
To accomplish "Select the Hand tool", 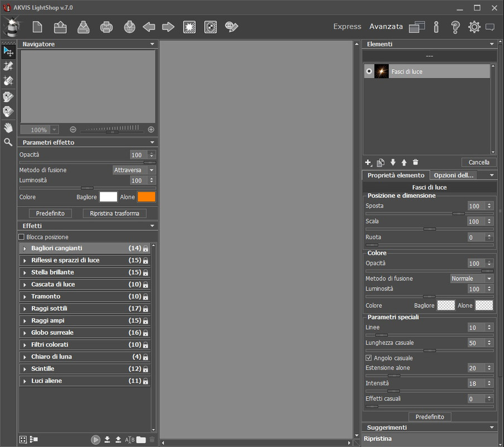I will [x=8, y=128].
